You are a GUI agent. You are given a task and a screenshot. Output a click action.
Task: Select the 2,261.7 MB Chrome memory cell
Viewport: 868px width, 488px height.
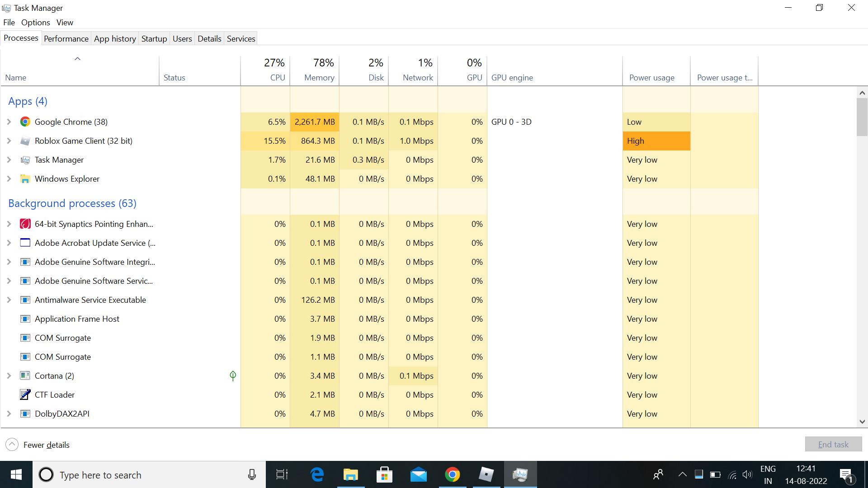pos(315,122)
